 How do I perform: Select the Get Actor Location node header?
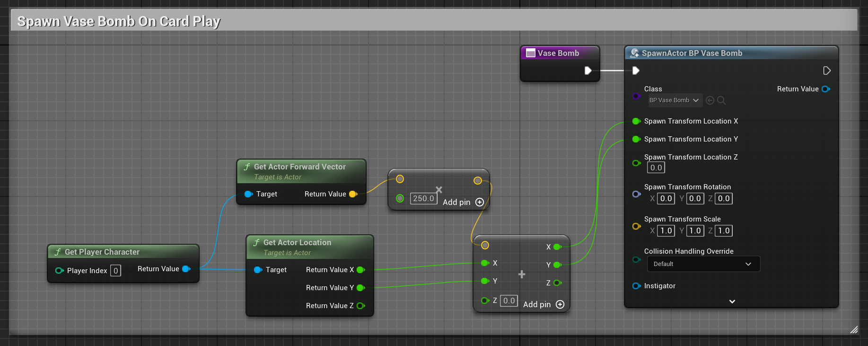tap(310, 247)
